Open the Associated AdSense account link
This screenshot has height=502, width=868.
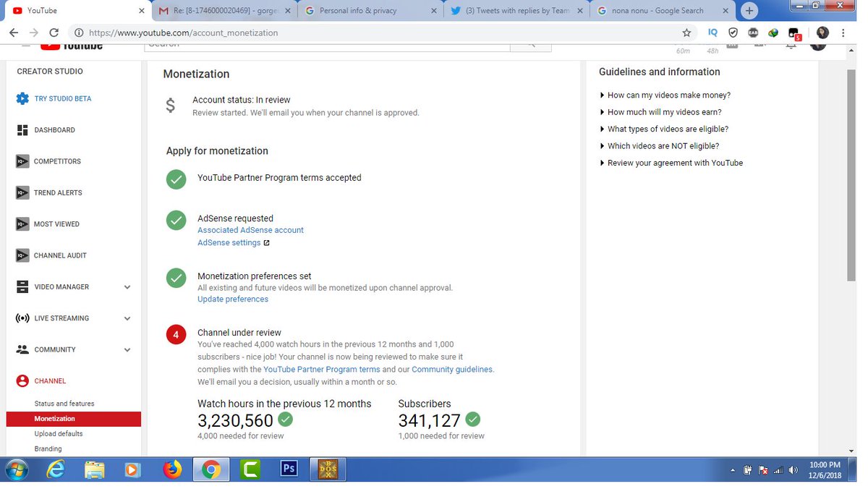(250, 230)
